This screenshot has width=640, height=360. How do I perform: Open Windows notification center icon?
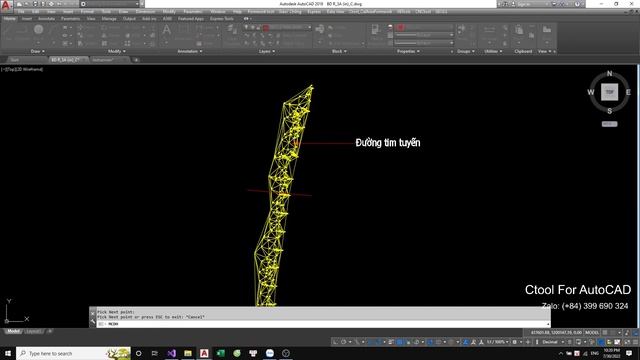[x=629, y=353]
